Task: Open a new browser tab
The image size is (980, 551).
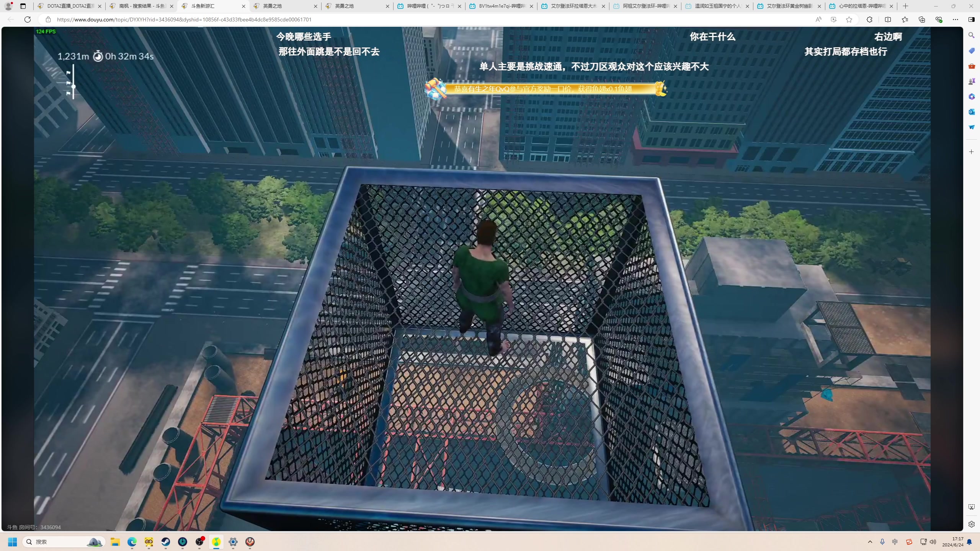Action: [905, 6]
